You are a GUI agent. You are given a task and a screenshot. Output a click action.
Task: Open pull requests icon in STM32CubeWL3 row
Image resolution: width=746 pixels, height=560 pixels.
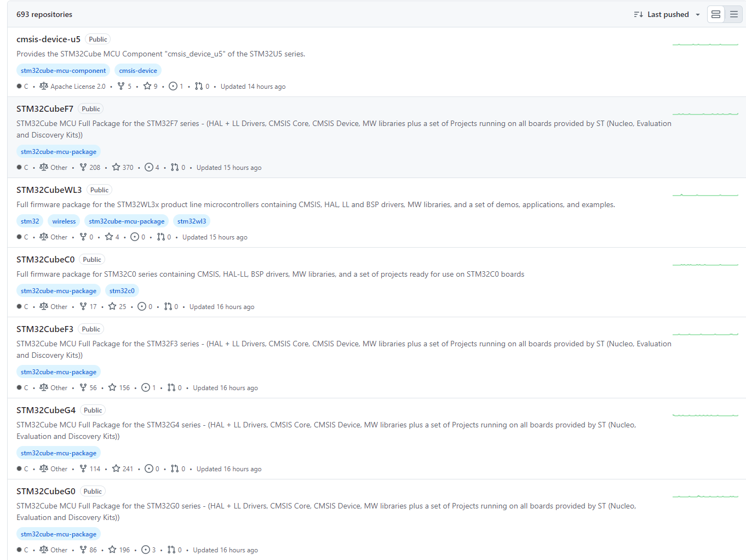coord(160,237)
